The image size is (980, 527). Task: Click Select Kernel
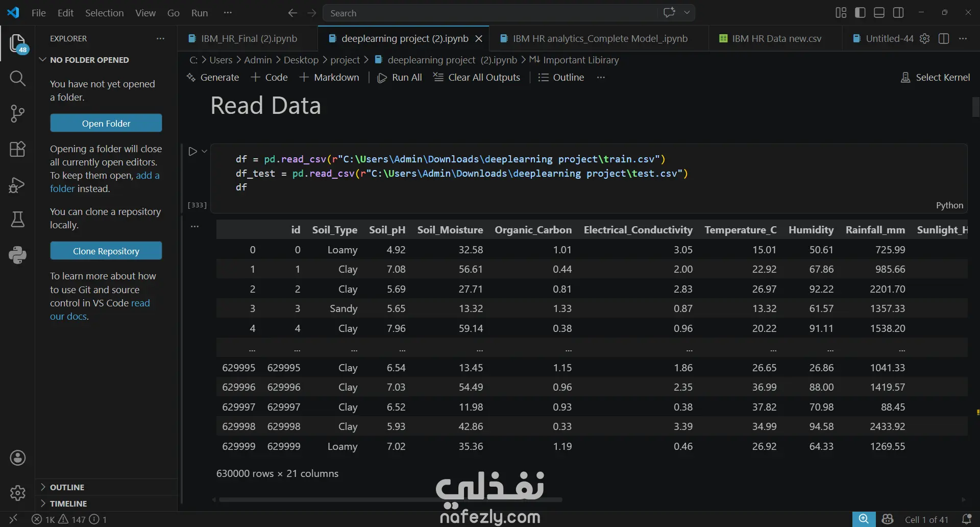pyautogui.click(x=936, y=77)
